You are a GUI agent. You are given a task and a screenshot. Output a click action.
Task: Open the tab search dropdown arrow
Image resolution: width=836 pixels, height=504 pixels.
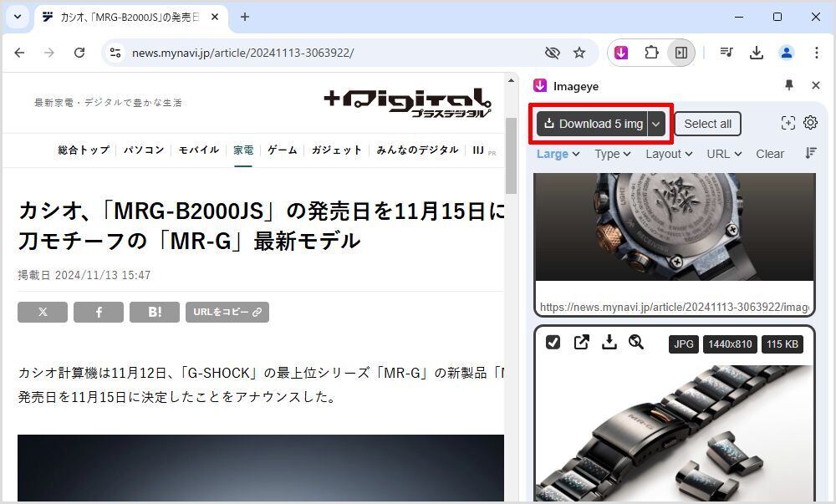point(18,17)
